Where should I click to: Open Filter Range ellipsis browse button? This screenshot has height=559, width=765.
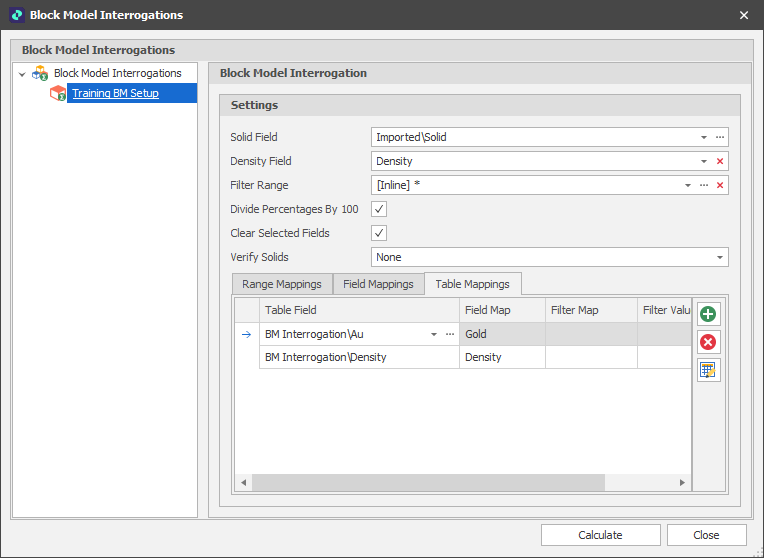(704, 185)
